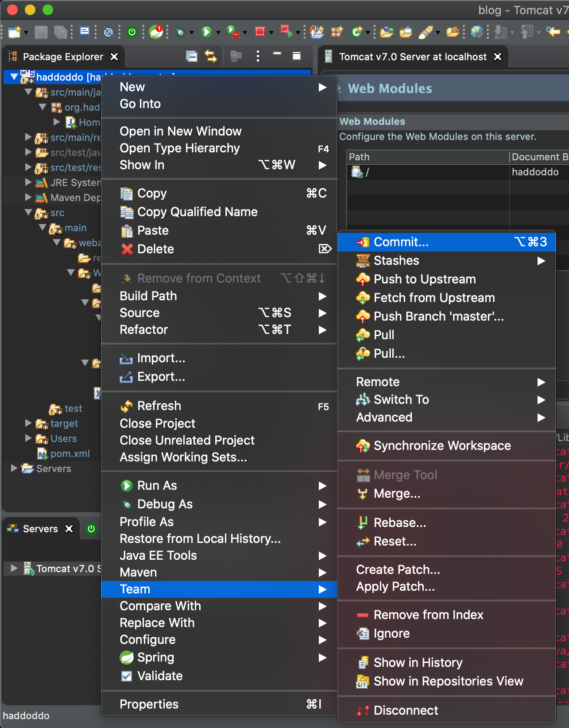This screenshot has width=569, height=728.
Task: Select the Reset... menu entry
Action: point(446,541)
